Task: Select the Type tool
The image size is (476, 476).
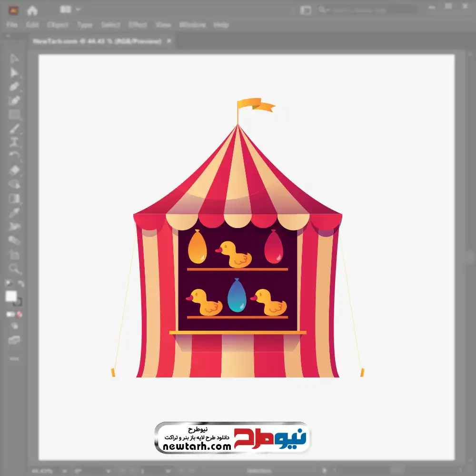Action: [15, 142]
